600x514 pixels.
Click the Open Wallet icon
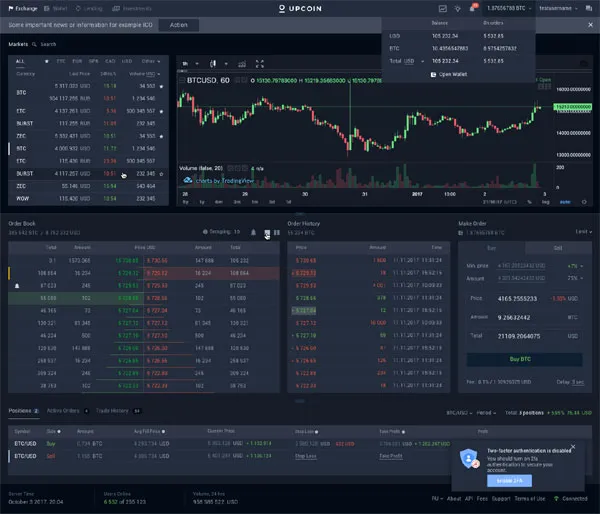click(x=433, y=74)
